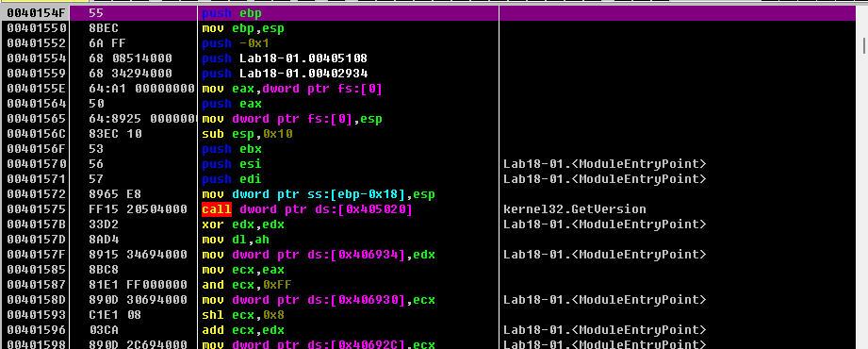
Task: Click the vertical scrollbar thumb of the disassembly
Action: click(x=864, y=45)
